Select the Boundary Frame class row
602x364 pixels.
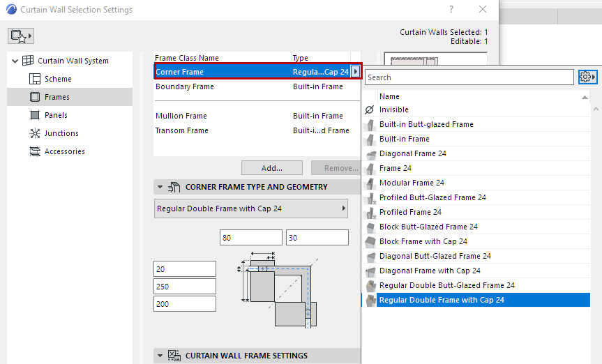click(257, 86)
